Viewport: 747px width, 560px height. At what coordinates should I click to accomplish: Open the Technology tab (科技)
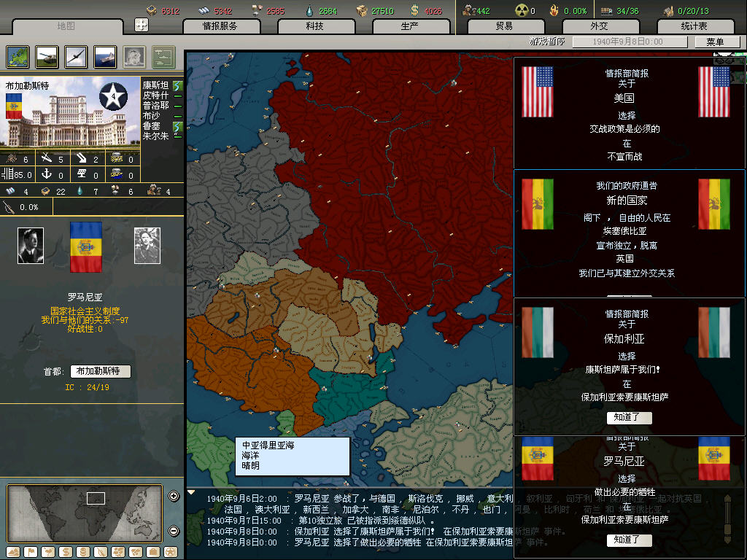click(315, 26)
